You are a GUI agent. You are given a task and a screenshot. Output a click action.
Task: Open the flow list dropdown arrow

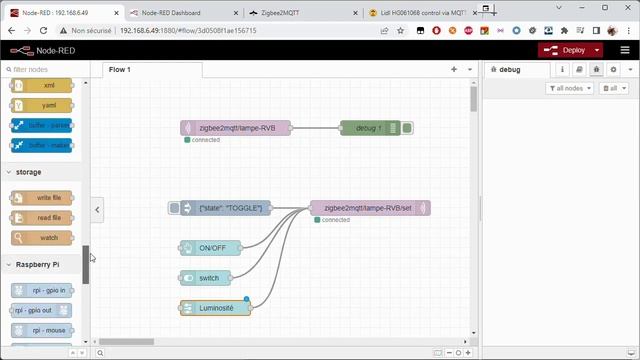pyautogui.click(x=470, y=69)
